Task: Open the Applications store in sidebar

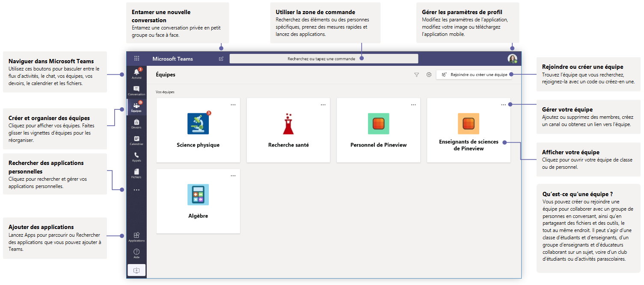Action: click(137, 236)
